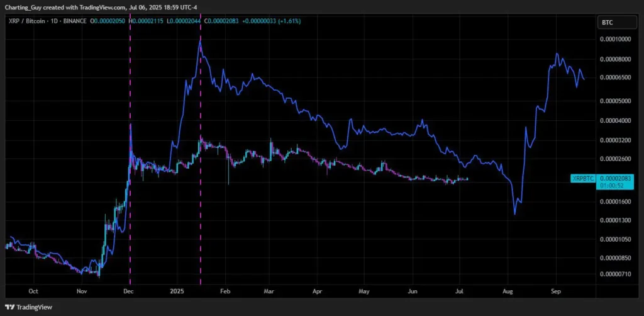The width and height of the screenshot is (644, 316).
Task: Click the open value O0.00002050
Action: pos(109,21)
